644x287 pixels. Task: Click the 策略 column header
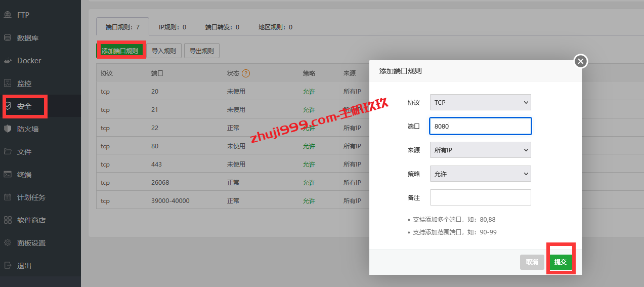coord(309,73)
